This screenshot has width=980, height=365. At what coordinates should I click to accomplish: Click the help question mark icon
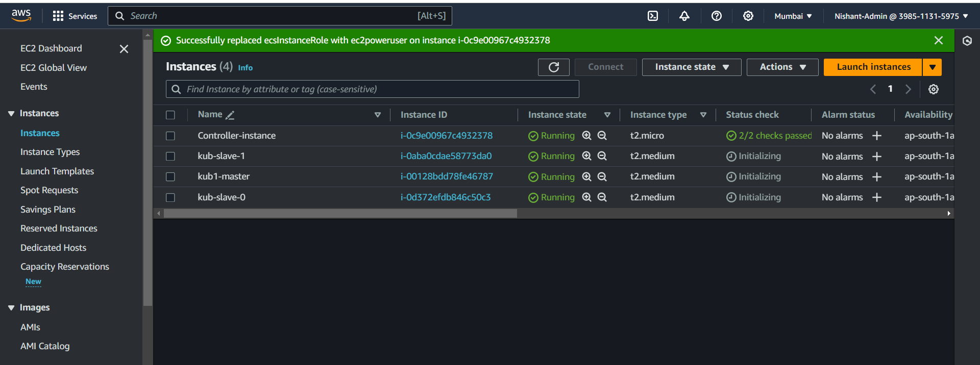(717, 16)
